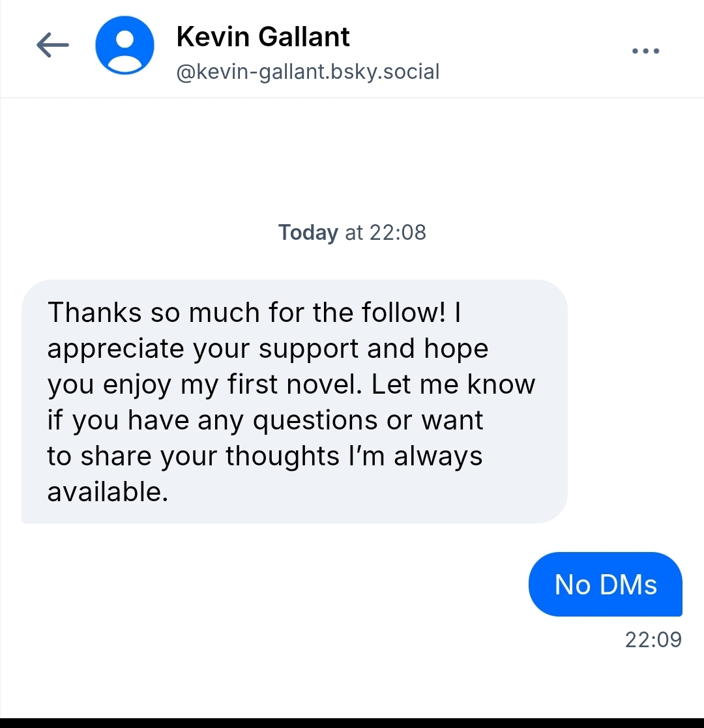Open the @kevin-gallant.bsky.social handle

(308, 71)
